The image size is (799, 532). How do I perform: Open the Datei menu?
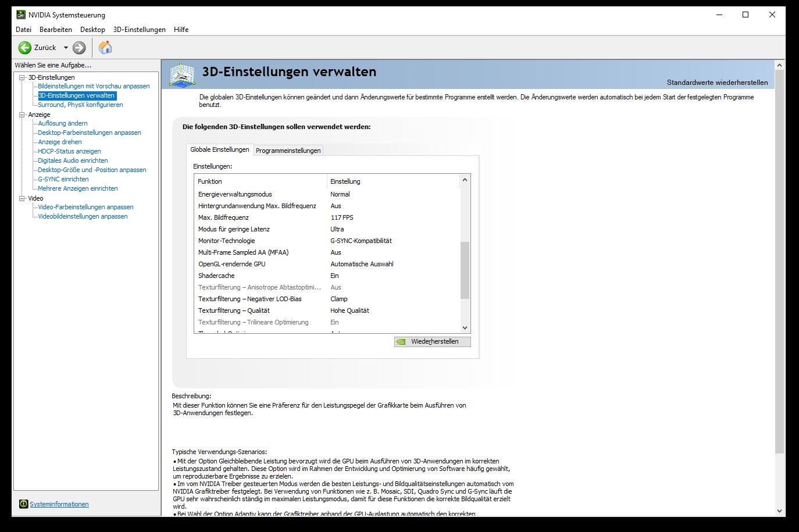coord(24,30)
